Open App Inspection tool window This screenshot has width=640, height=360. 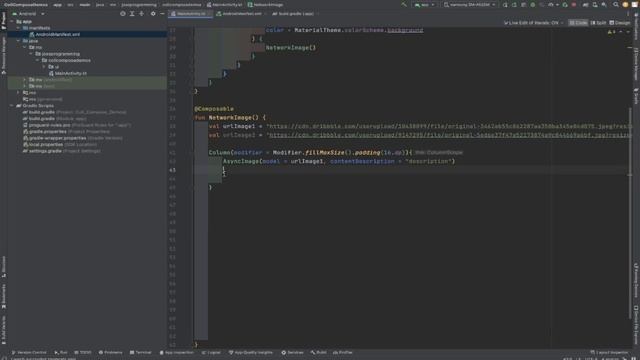pyautogui.click(x=176, y=353)
